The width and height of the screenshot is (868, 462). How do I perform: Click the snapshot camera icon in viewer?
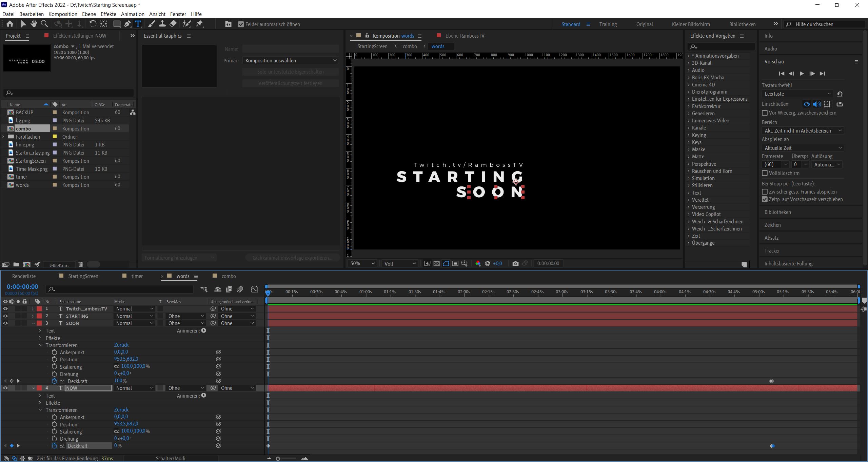point(515,263)
